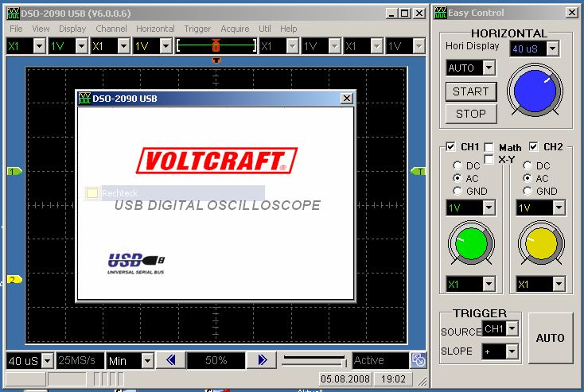Click the yellow CH2 level marker
Screen dimensions: 584x392
[14, 280]
